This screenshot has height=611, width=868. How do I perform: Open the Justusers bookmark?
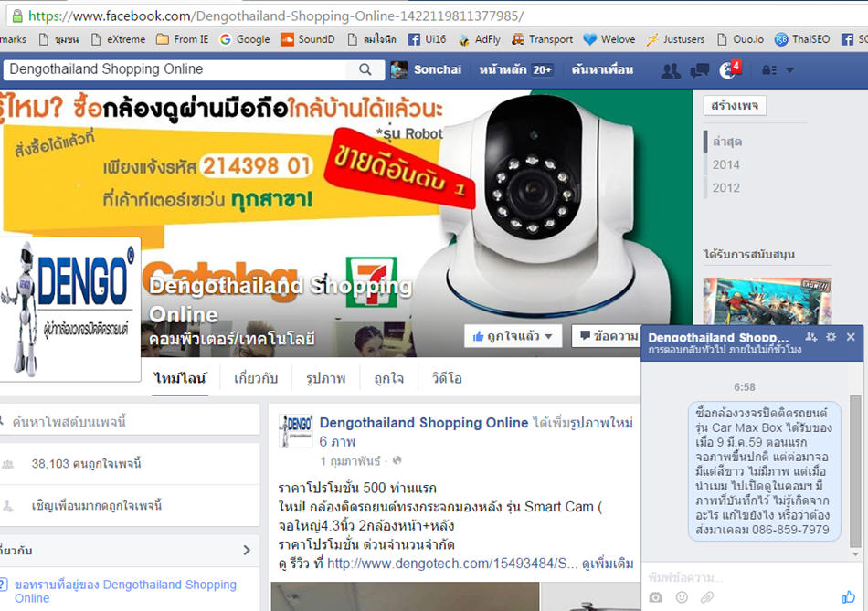tap(675, 39)
